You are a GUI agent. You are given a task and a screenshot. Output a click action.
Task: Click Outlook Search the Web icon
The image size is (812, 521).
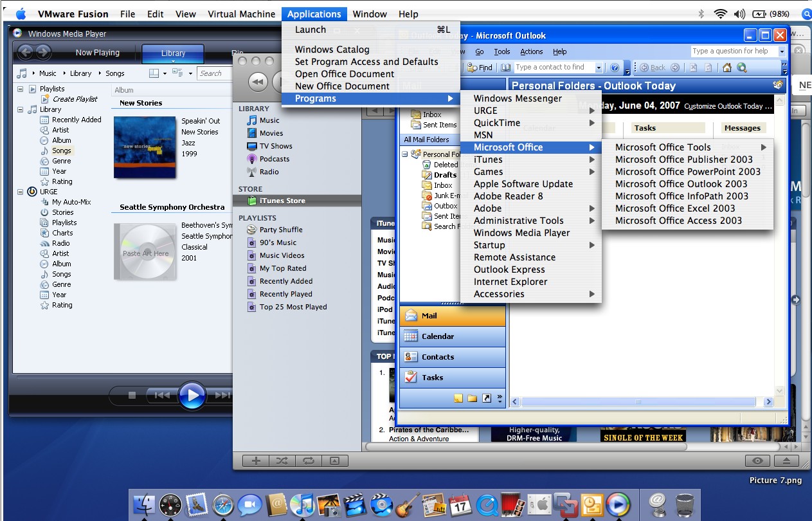742,68
